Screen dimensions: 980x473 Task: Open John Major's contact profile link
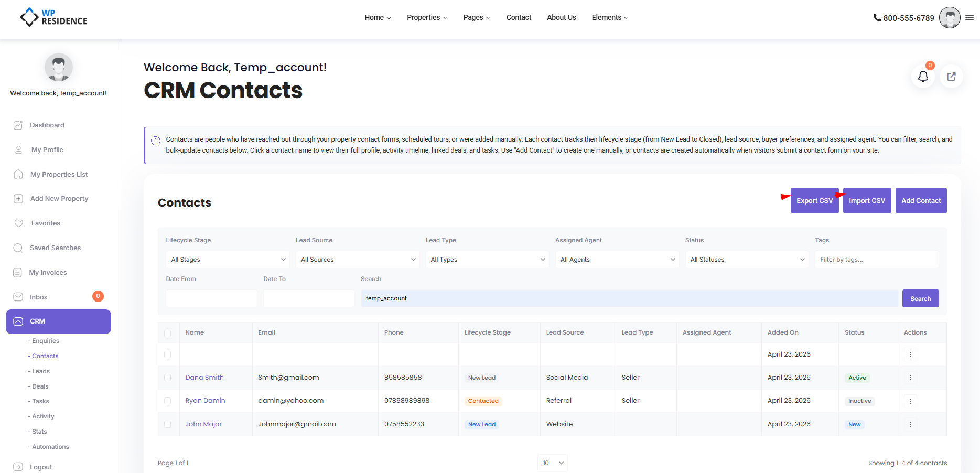tap(203, 424)
